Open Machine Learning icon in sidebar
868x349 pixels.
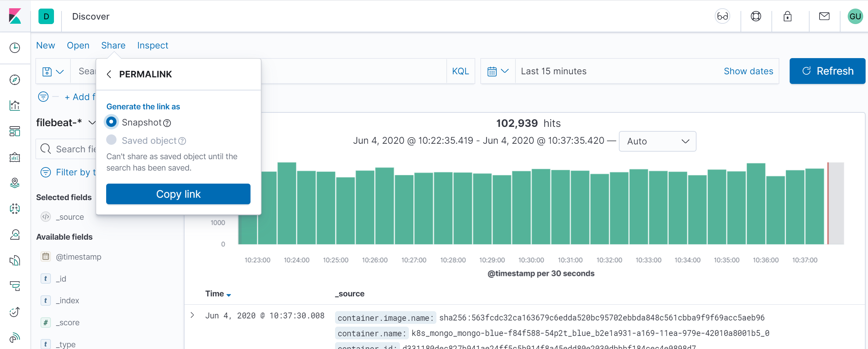click(15, 209)
